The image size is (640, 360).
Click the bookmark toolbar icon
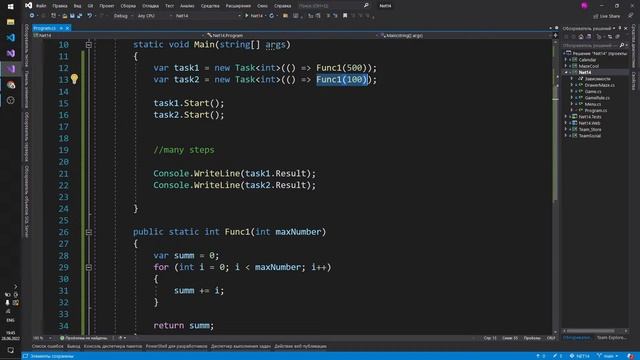[x=345, y=16]
